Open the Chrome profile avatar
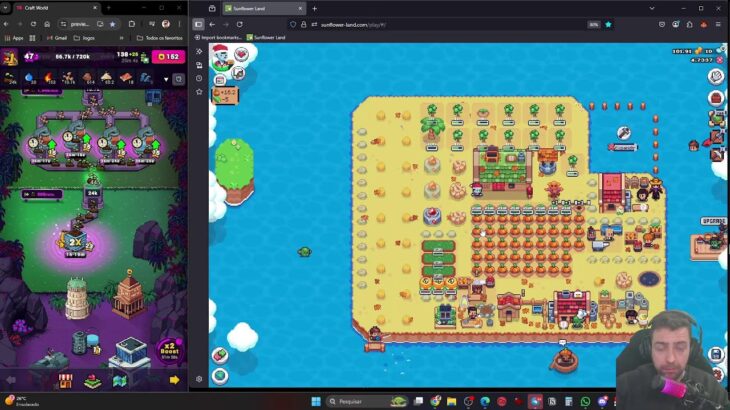 pyautogui.click(x=166, y=24)
